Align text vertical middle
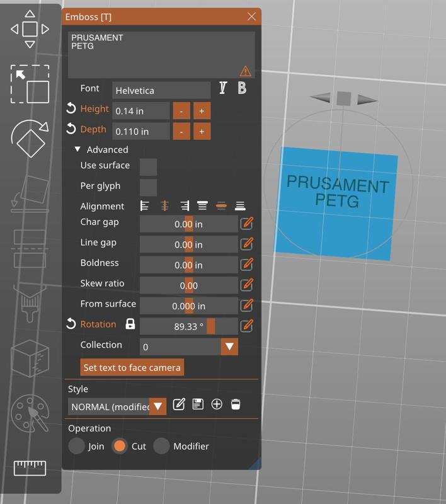The image size is (446, 504). pos(221,206)
